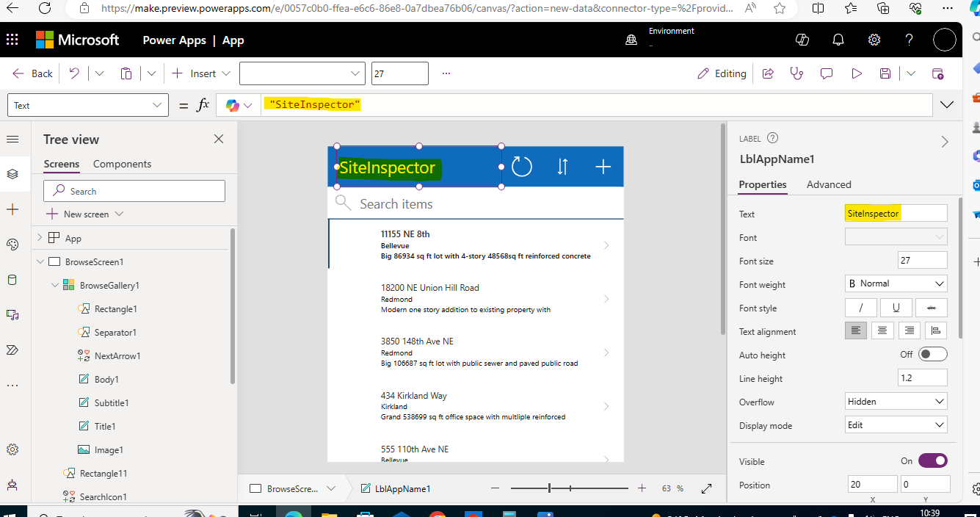Edit the Text property showing SiteInspector
The width and height of the screenshot is (980, 517).
pyautogui.click(x=896, y=214)
